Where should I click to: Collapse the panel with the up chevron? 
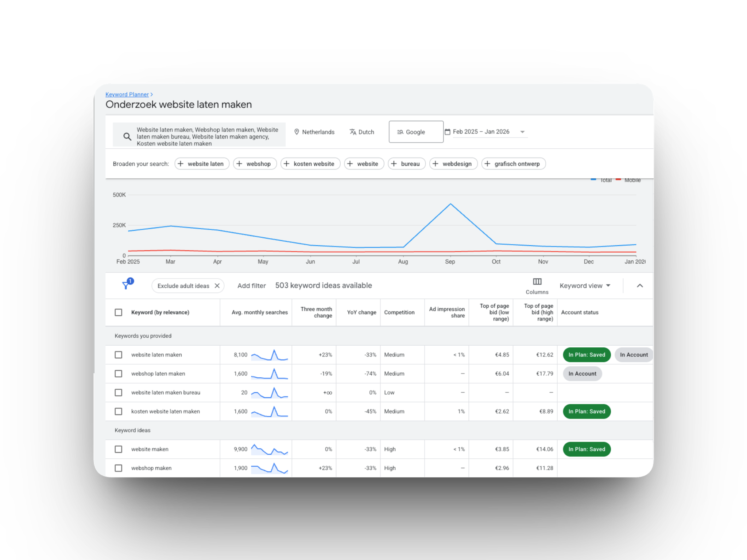pos(640,286)
